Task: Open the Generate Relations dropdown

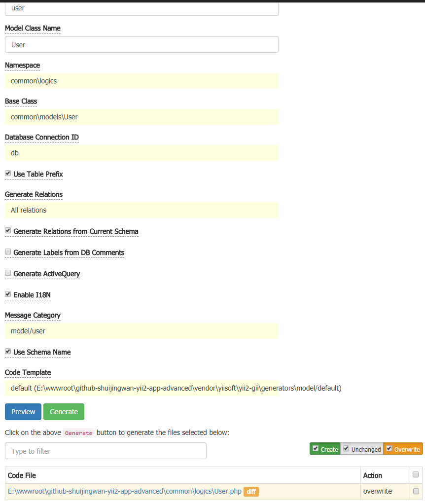Action: [142, 210]
